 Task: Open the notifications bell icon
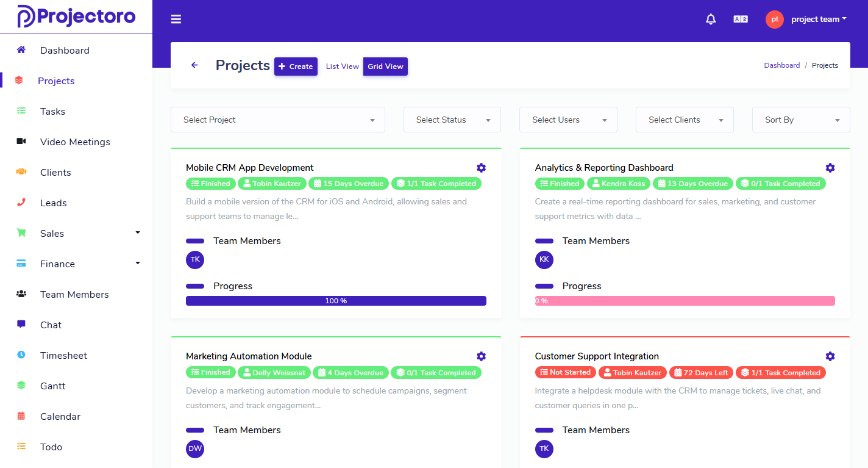pyautogui.click(x=711, y=20)
